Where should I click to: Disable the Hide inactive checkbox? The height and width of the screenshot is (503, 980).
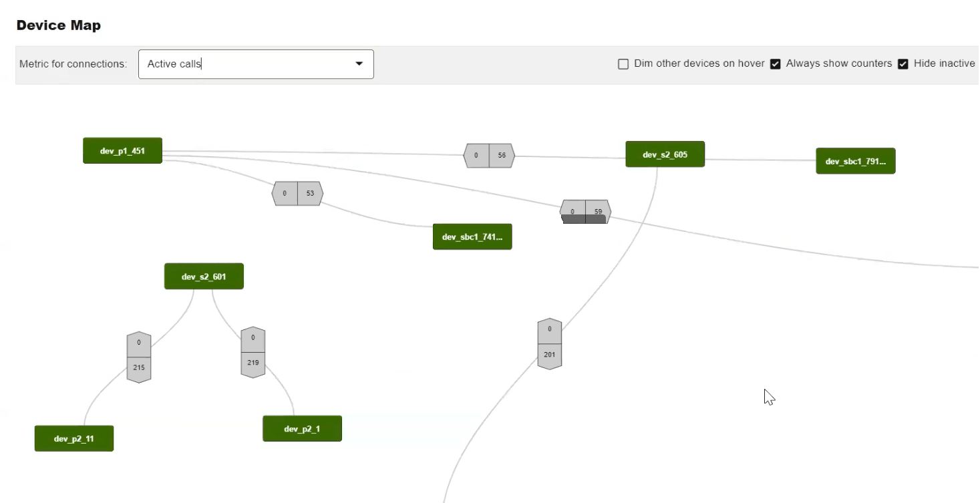903,63
